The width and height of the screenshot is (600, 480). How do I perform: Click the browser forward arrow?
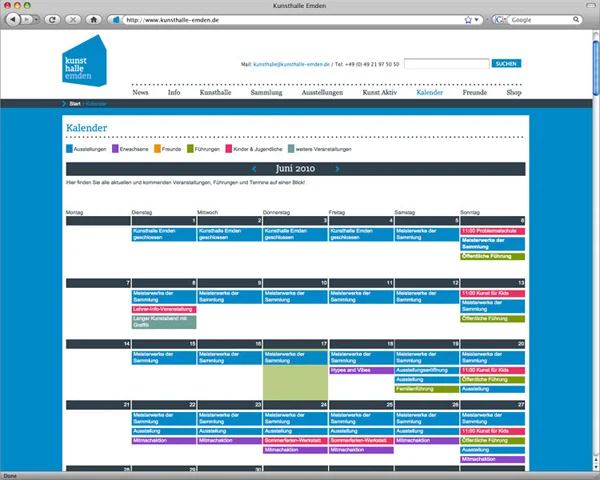(26, 19)
